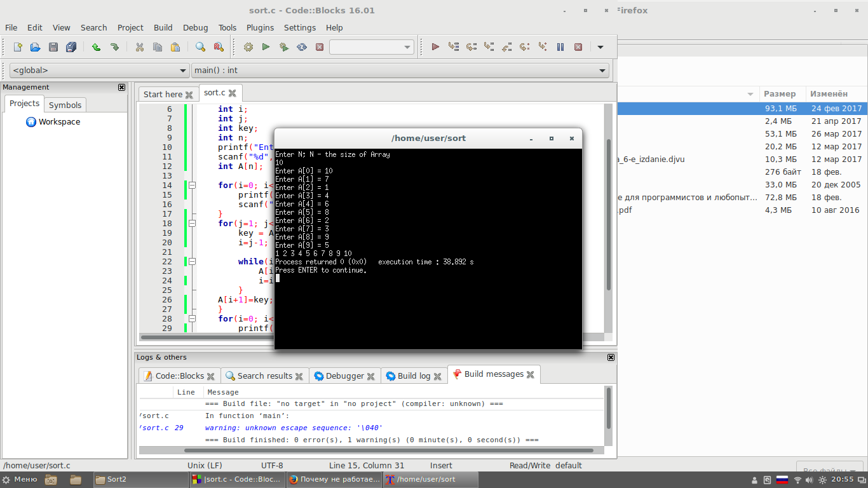The height and width of the screenshot is (488, 868).
Task: Click the Next line debugger icon
Action: [x=471, y=47]
